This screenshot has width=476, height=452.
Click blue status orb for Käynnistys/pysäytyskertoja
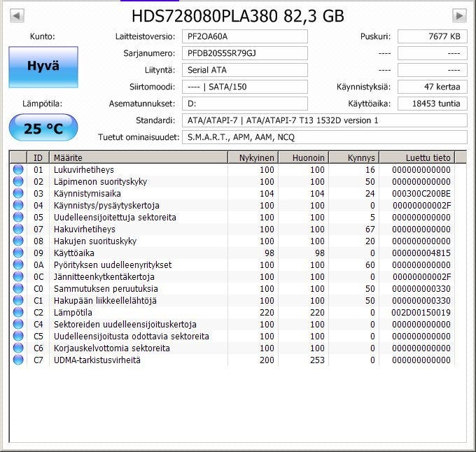(x=18, y=206)
